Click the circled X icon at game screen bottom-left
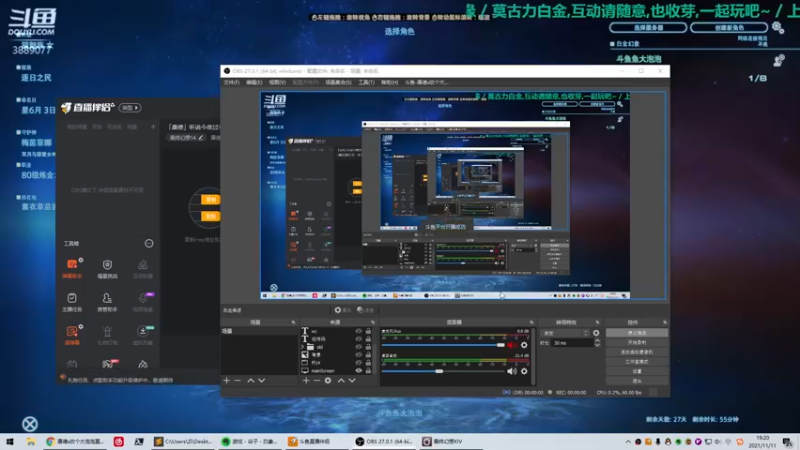The width and height of the screenshot is (800, 450). point(30,424)
